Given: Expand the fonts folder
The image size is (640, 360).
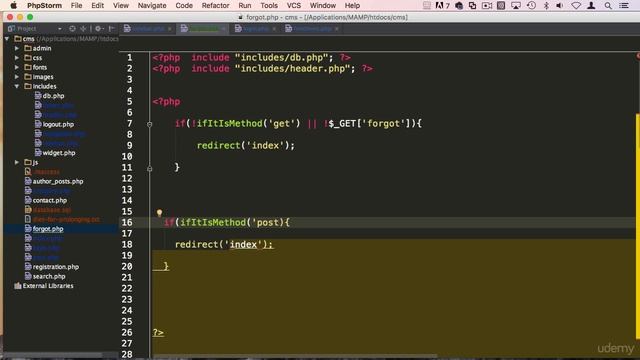Looking at the screenshot, I should pos(17,67).
